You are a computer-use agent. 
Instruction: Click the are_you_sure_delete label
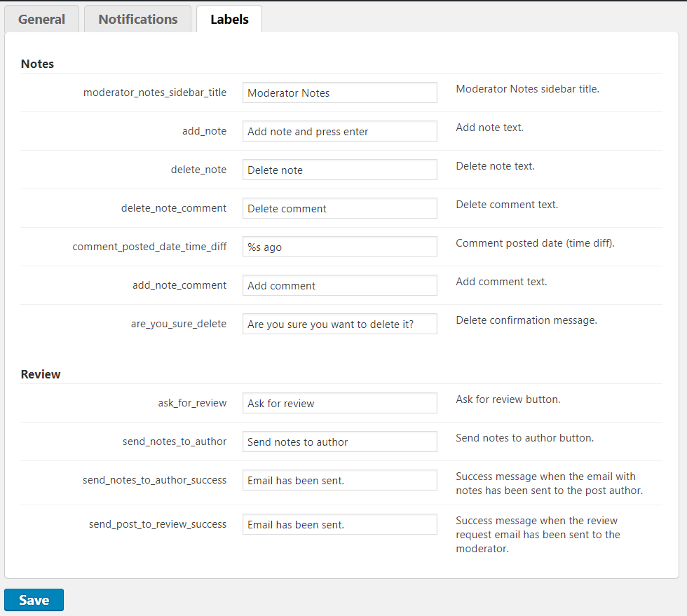coord(178,323)
